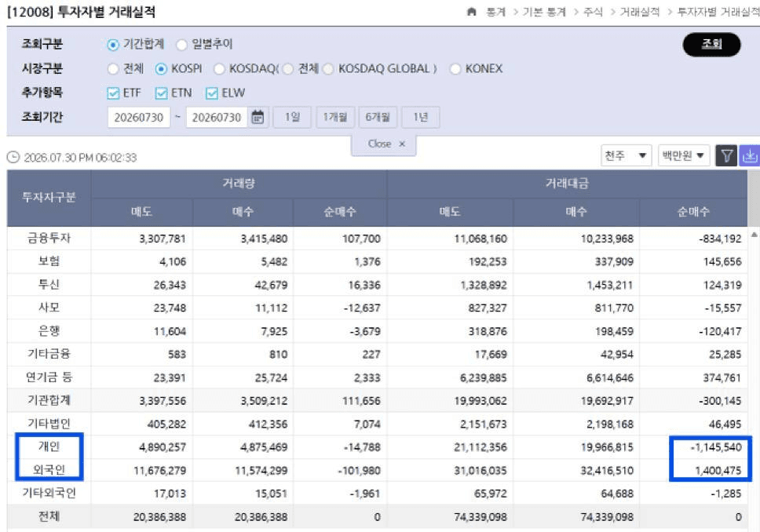Viewport: 760px width, 532px height.
Task: Click the download icon button
Action: pos(749,155)
